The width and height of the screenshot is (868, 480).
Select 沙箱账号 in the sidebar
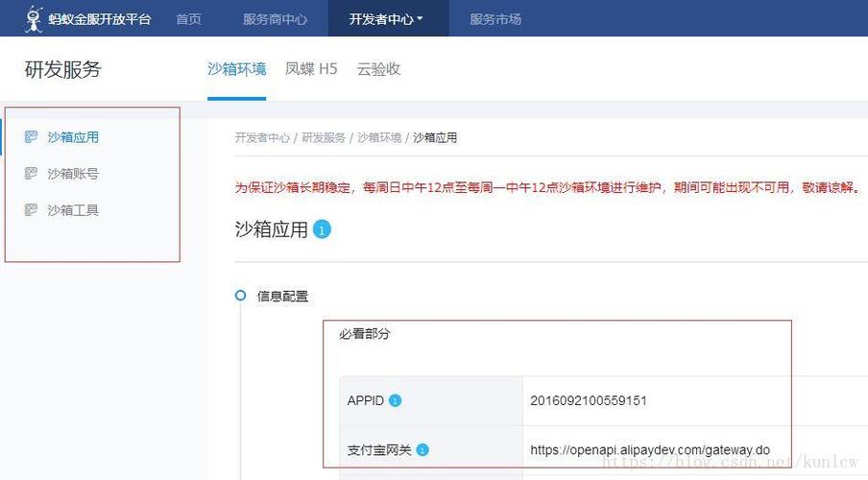click(73, 174)
